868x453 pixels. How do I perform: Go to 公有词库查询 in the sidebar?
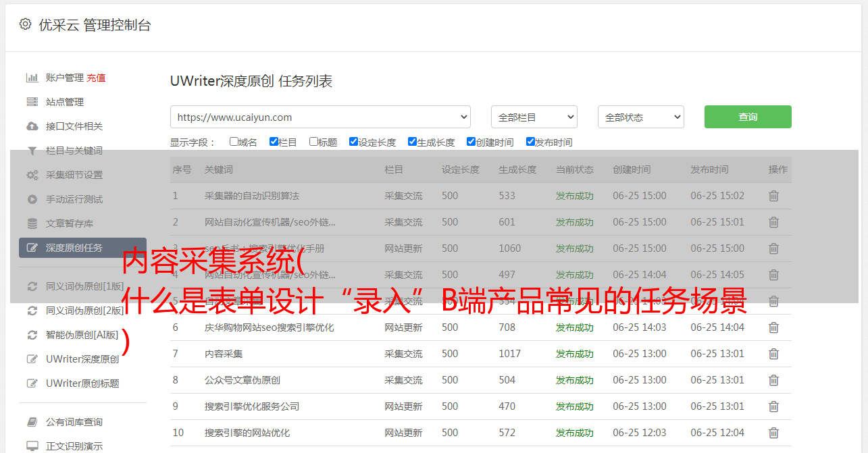74,422
